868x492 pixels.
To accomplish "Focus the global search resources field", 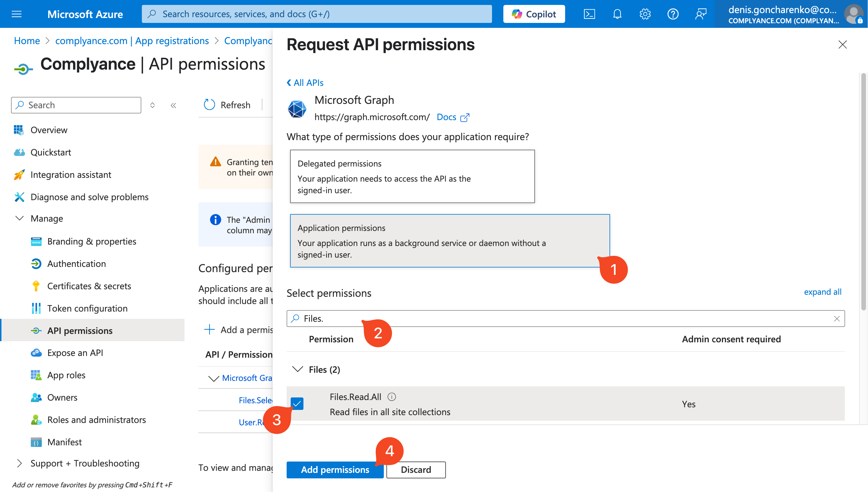I will [317, 14].
